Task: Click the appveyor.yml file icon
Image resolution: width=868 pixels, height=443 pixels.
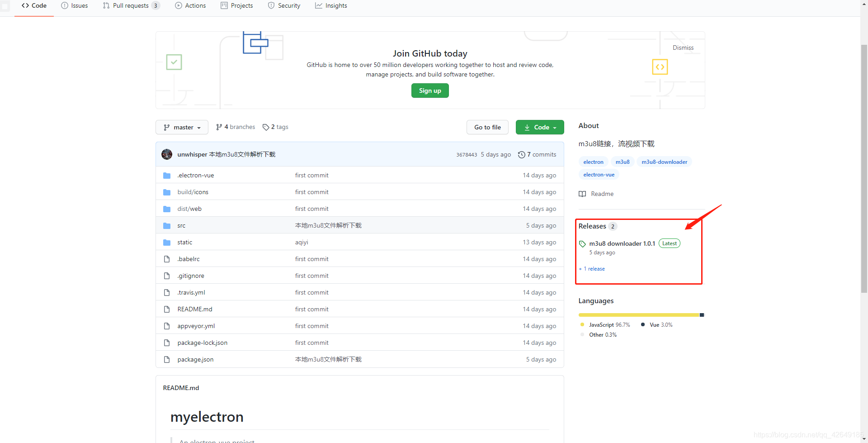Action: [167, 326]
